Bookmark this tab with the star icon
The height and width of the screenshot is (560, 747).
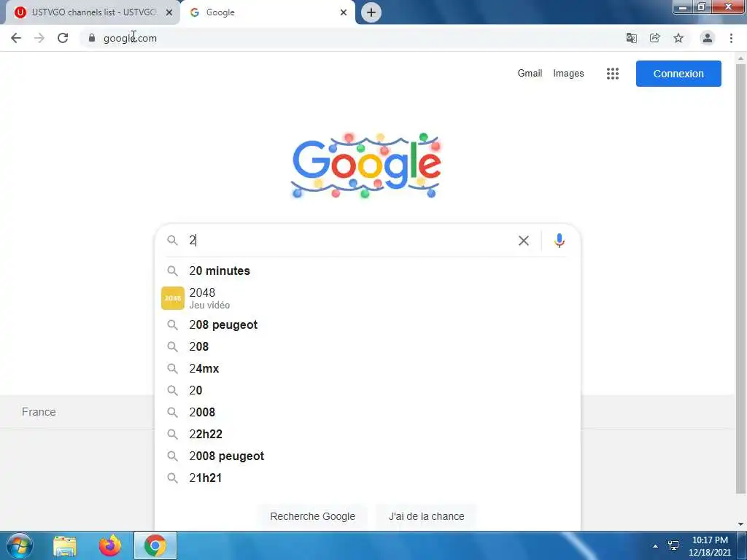tap(678, 38)
